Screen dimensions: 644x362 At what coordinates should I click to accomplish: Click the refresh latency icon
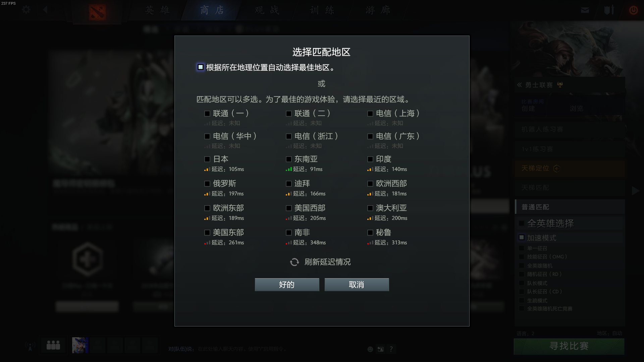tap(294, 262)
